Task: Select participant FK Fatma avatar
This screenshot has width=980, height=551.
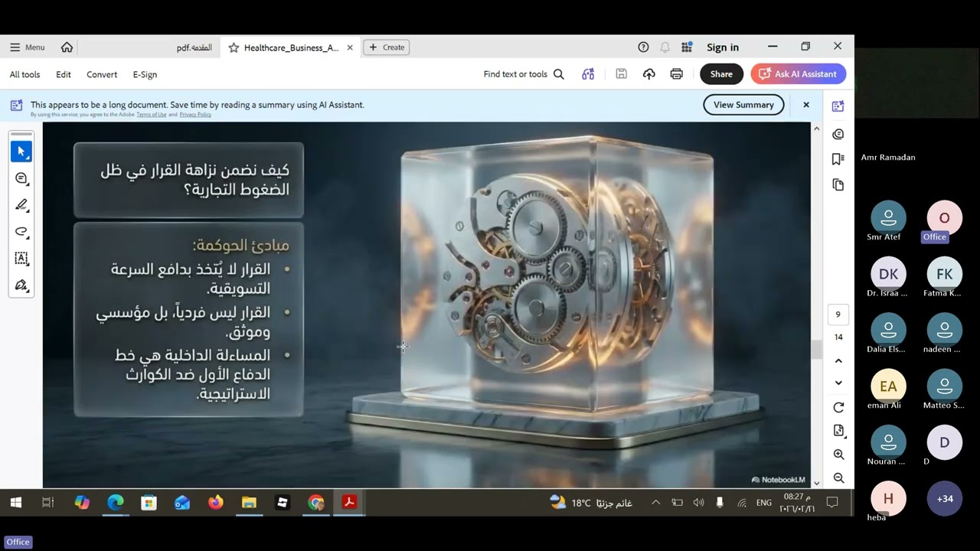Action: pos(945,274)
